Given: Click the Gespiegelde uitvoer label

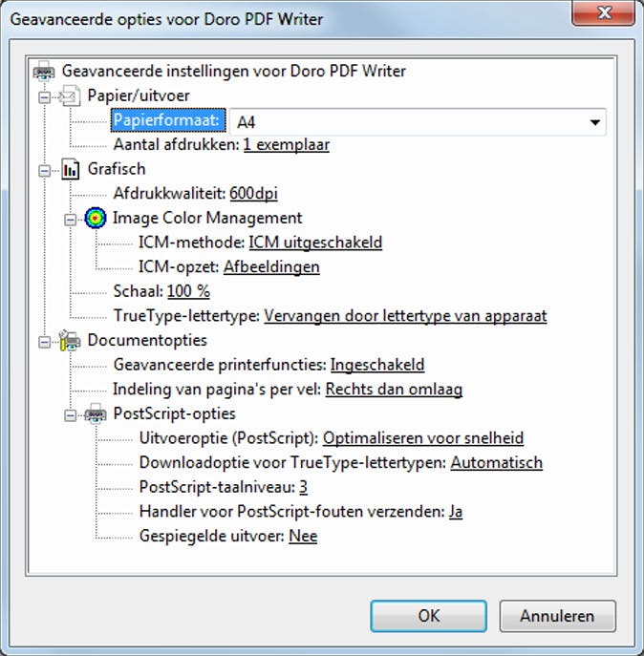Looking at the screenshot, I should click(x=212, y=536).
